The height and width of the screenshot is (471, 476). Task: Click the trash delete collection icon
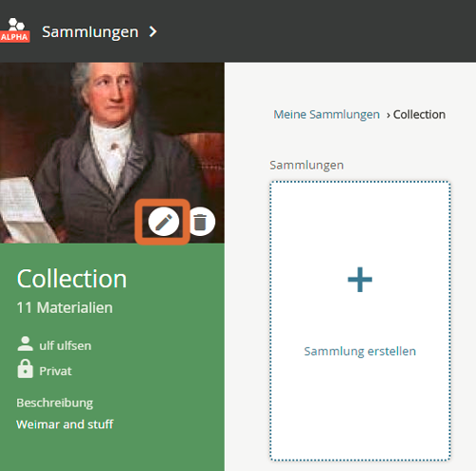200,222
